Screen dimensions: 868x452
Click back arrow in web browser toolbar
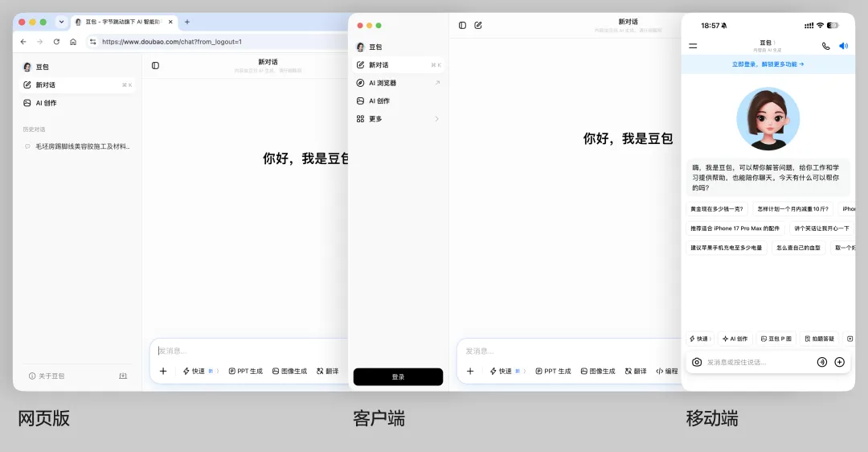click(x=23, y=42)
